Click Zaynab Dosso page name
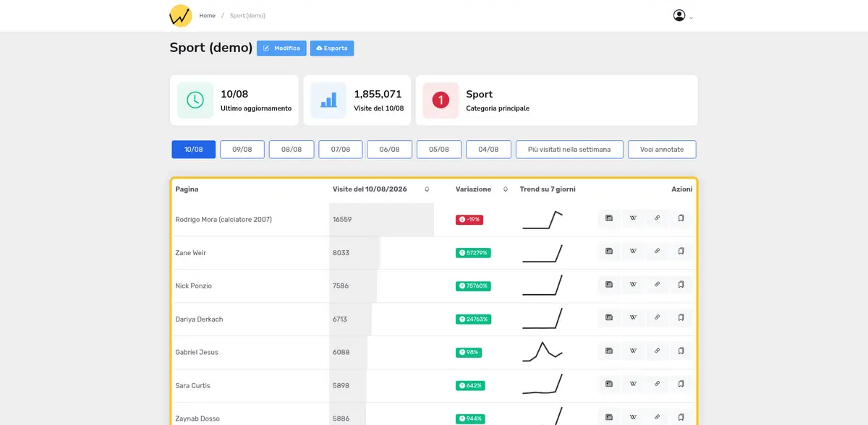 pyautogui.click(x=197, y=418)
